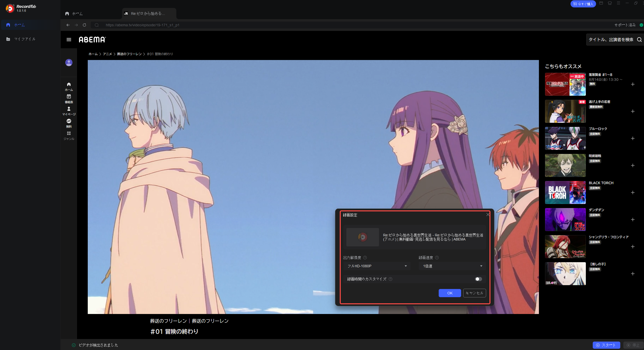
Task: Click the ABEMA search magnifier icon
Action: [x=639, y=40]
